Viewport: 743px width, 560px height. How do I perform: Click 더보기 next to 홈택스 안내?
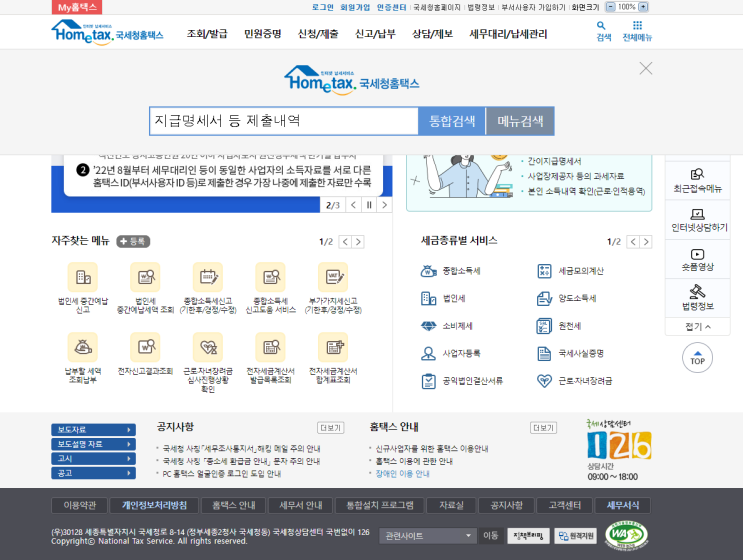[x=543, y=428]
